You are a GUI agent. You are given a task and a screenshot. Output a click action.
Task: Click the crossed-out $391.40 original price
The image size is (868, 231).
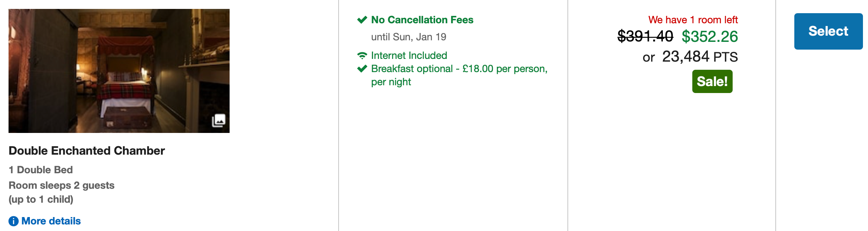pyautogui.click(x=645, y=36)
